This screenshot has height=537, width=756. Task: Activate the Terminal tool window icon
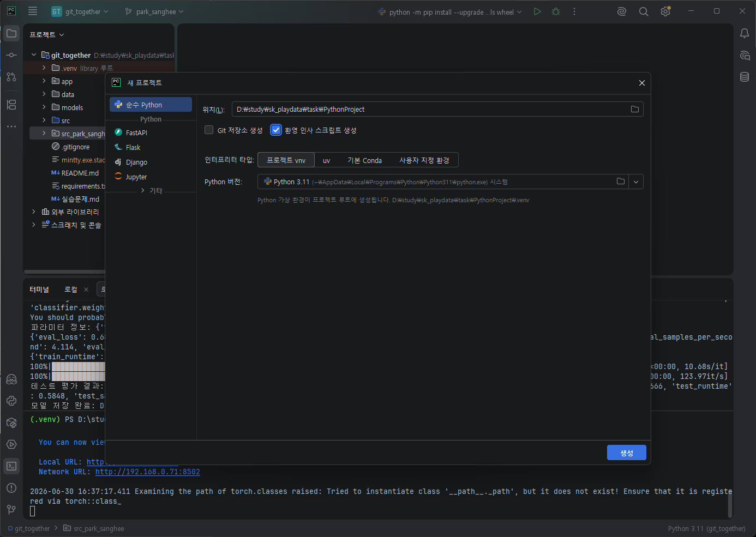[11, 466]
